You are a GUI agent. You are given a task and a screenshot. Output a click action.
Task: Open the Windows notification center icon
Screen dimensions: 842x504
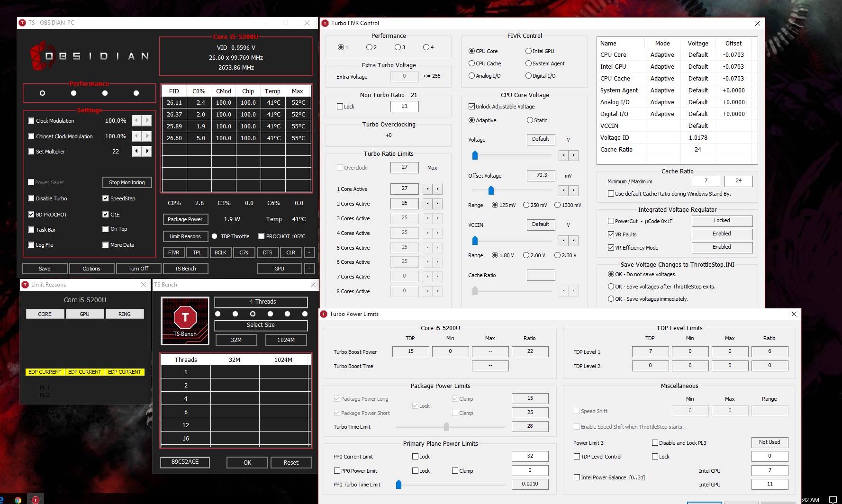pos(833,499)
